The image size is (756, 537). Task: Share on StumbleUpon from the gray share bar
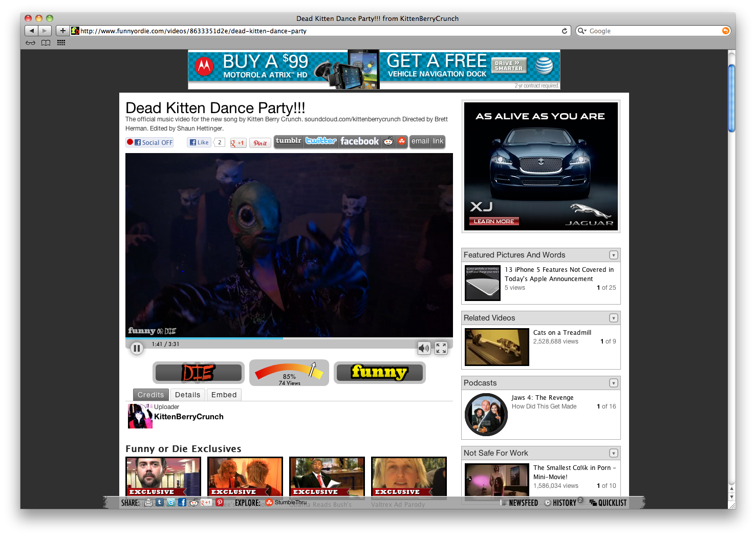pos(402,141)
